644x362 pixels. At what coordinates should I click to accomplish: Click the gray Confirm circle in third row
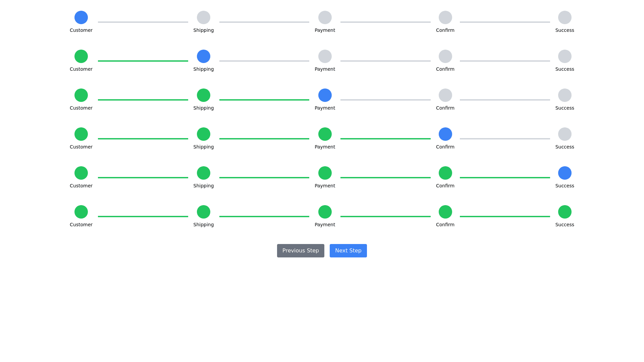(445, 95)
